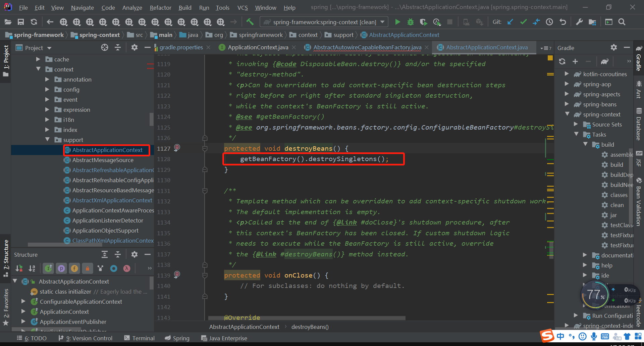Screen dimensions: 644x346
Task: Open Search Everywhere magnifier icon
Action: 622,22
